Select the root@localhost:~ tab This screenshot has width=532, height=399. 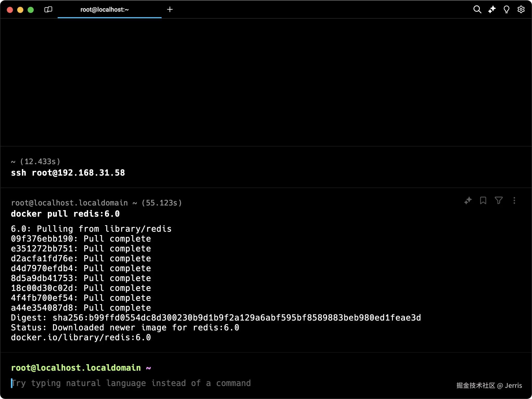(104, 10)
